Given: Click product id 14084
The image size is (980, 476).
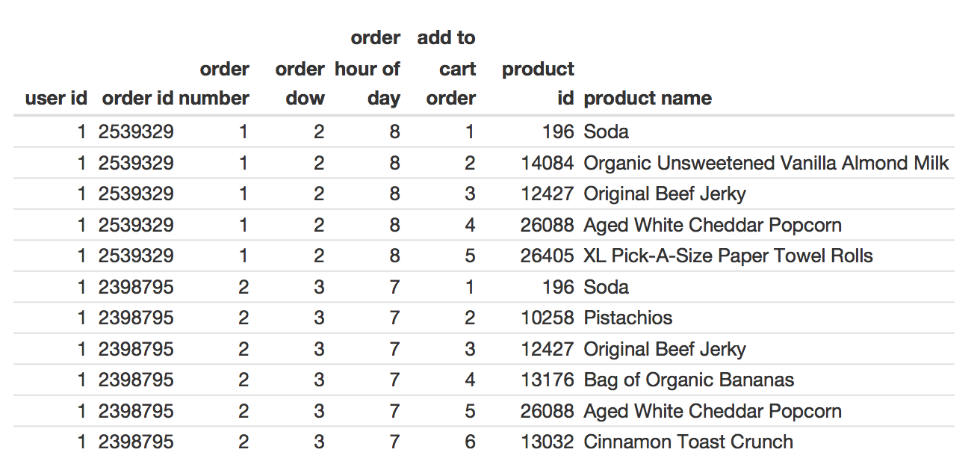Looking at the screenshot, I should [548, 163].
